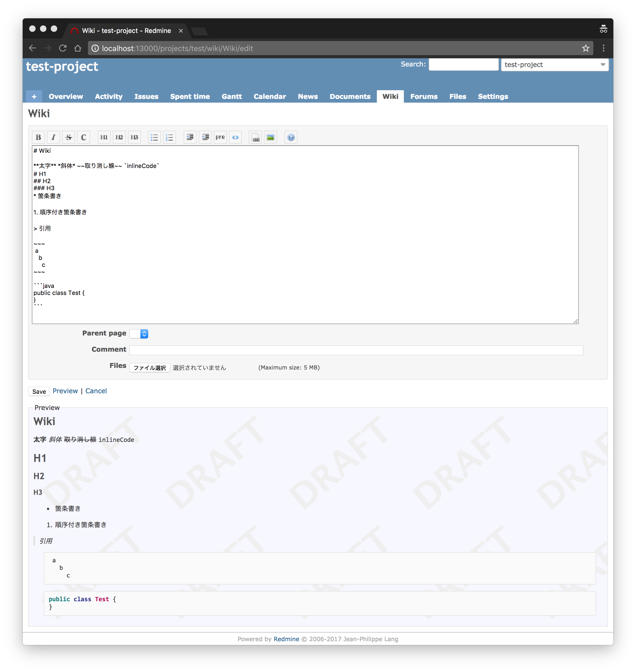Click into the Comment field
This screenshot has height=672, width=636.
click(x=356, y=350)
